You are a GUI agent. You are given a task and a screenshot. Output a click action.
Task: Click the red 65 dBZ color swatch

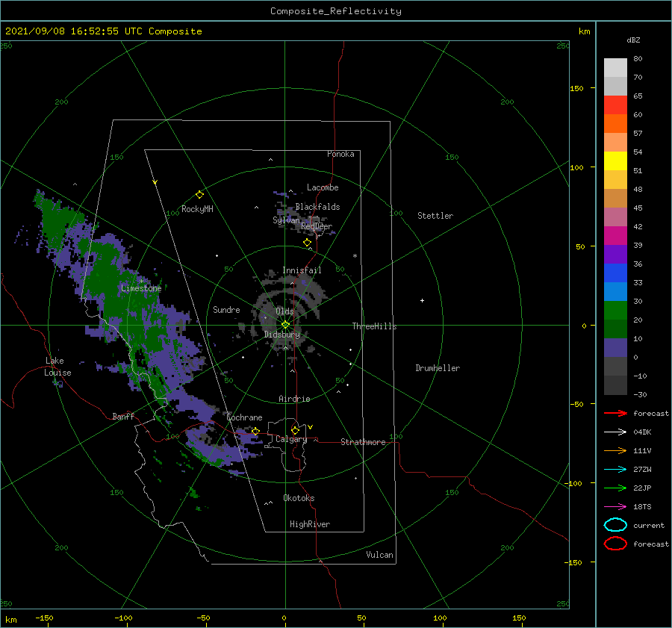tap(615, 105)
